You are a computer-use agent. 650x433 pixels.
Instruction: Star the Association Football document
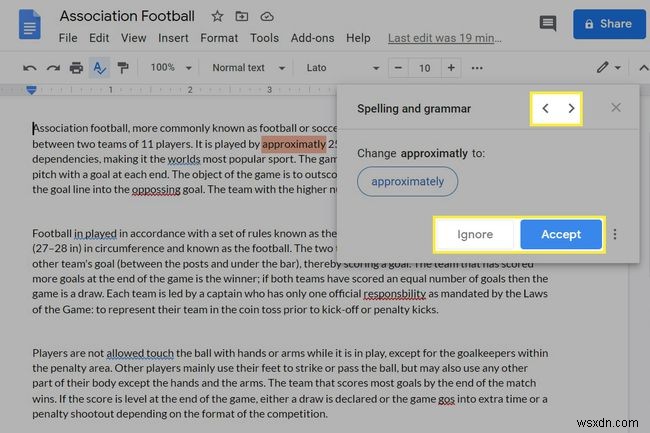pos(217,17)
